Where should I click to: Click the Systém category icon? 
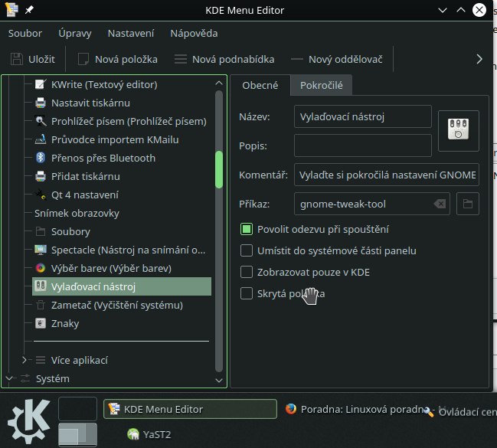pyautogui.click(x=25, y=378)
